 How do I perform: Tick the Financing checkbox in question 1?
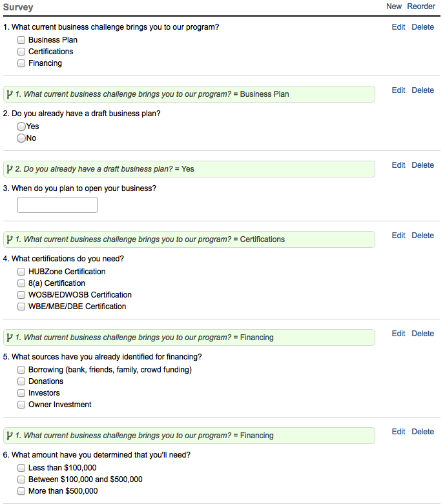tap(21, 63)
